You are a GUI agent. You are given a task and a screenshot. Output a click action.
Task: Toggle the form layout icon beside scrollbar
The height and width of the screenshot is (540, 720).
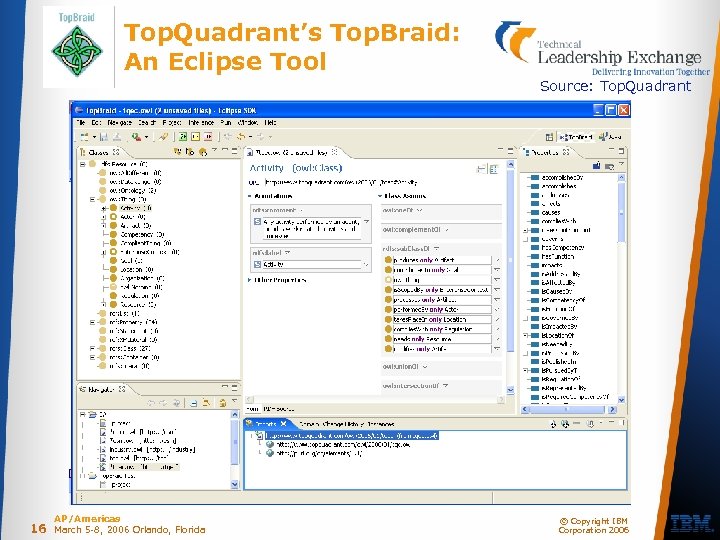coord(494,169)
